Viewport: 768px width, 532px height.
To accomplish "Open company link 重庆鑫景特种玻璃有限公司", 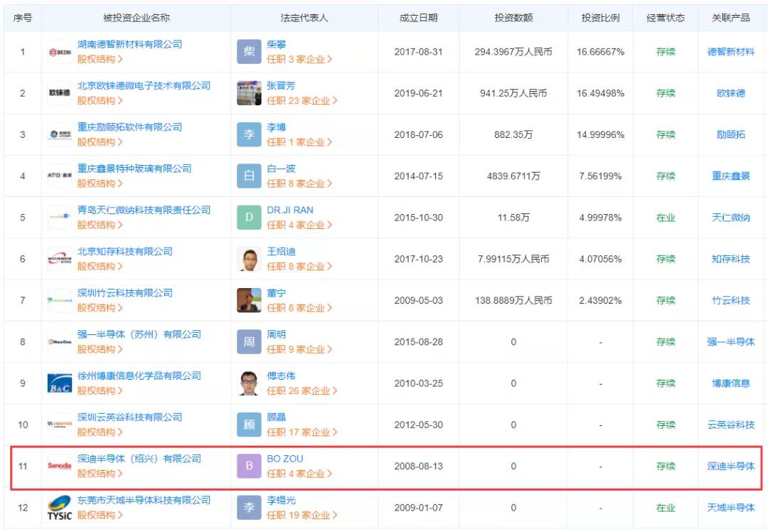I will coord(134,169).
